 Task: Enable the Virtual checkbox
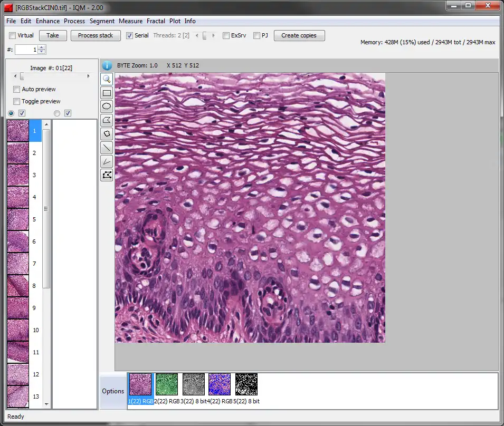click(13, 36)
